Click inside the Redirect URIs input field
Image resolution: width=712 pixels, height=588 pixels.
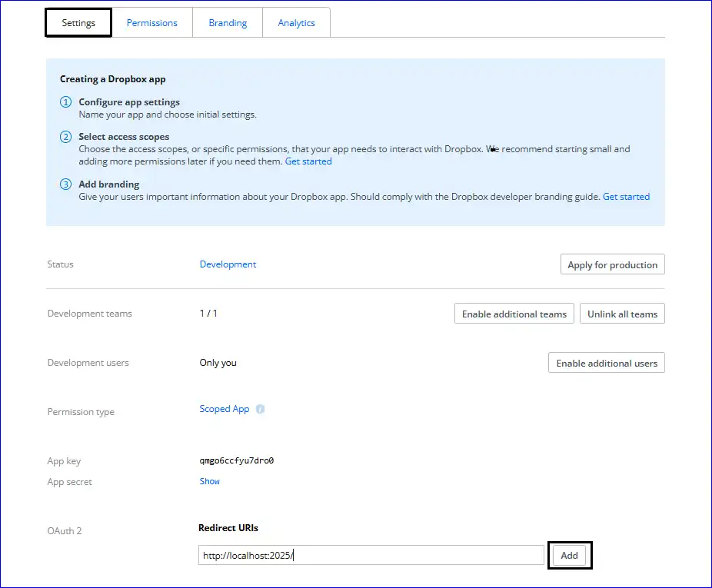[371, 554]
